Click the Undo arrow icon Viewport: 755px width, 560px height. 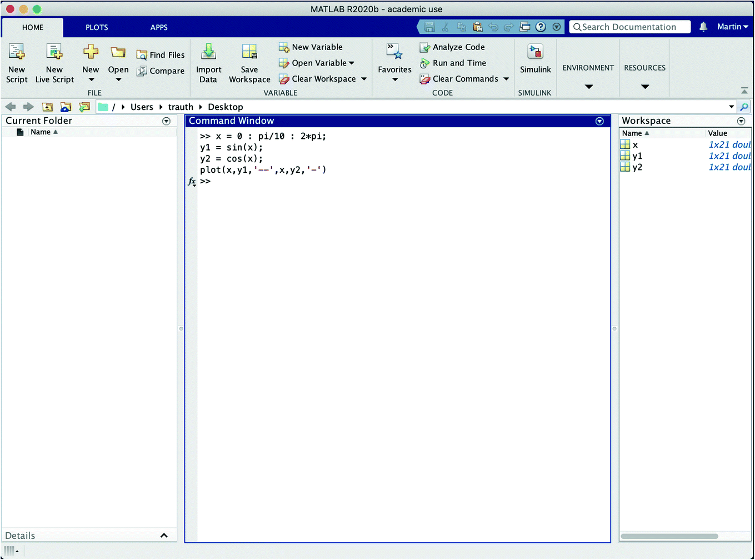(493, 27)
